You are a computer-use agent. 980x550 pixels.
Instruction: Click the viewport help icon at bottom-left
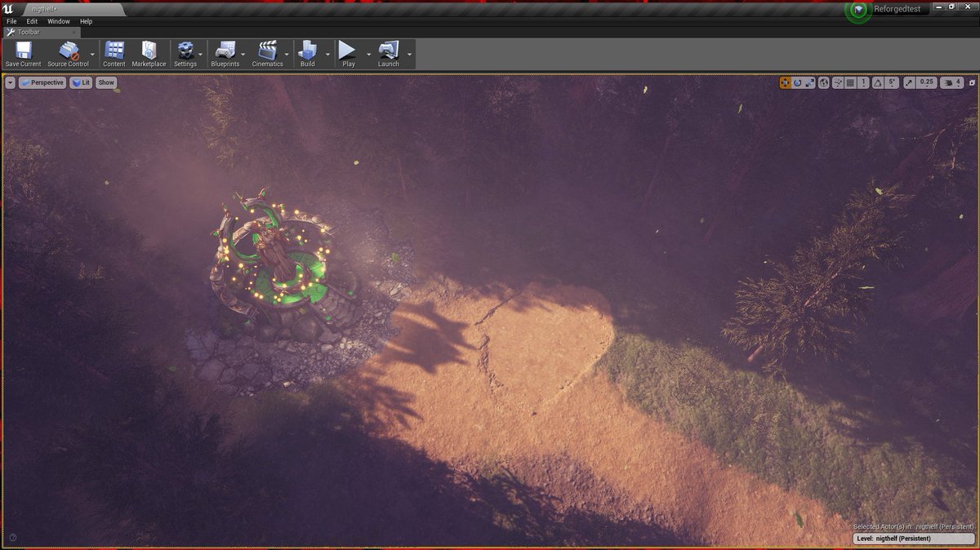click(12, 537)
